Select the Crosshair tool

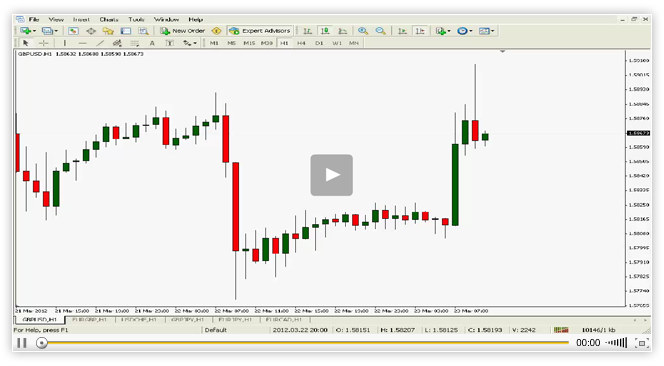pyautogui.click(x=43, y=43)
